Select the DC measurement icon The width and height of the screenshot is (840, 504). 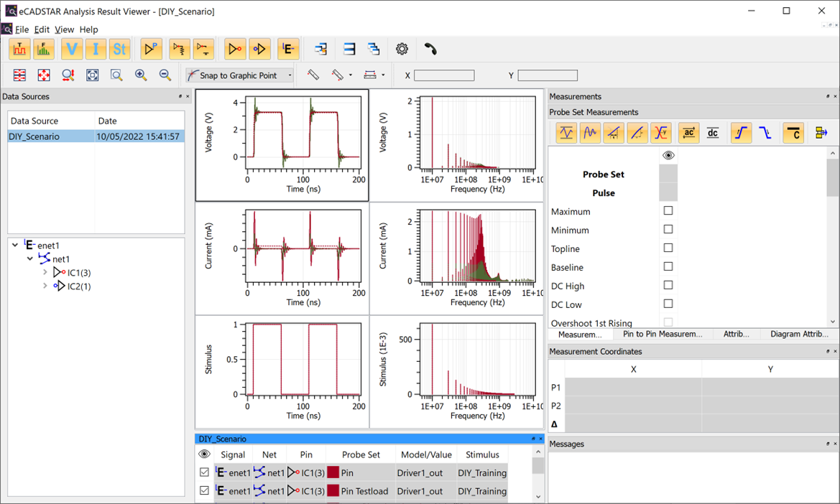pyautogui.click(x=713, y=133)
